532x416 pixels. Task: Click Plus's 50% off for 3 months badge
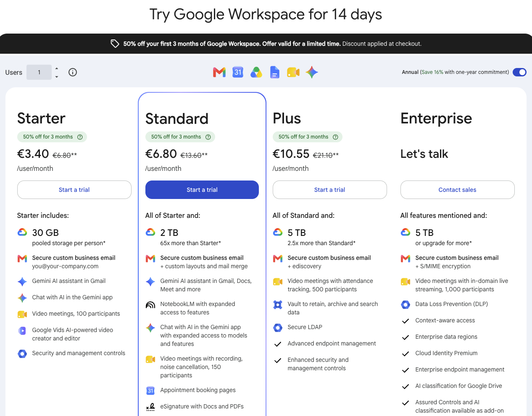pyautogui.click(x=308, y=137)
